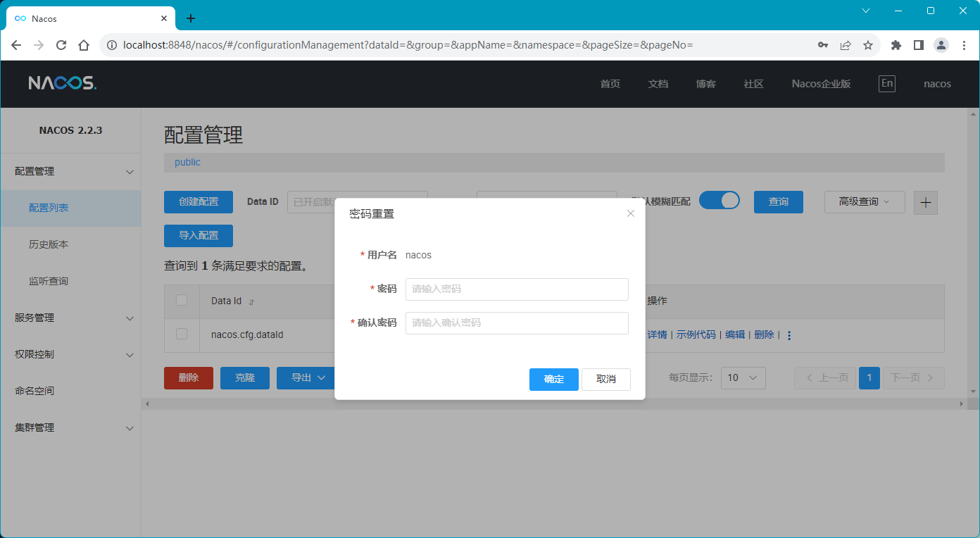Open the 首页 header link
Viewport: 980px width, 538px height.
610,84
